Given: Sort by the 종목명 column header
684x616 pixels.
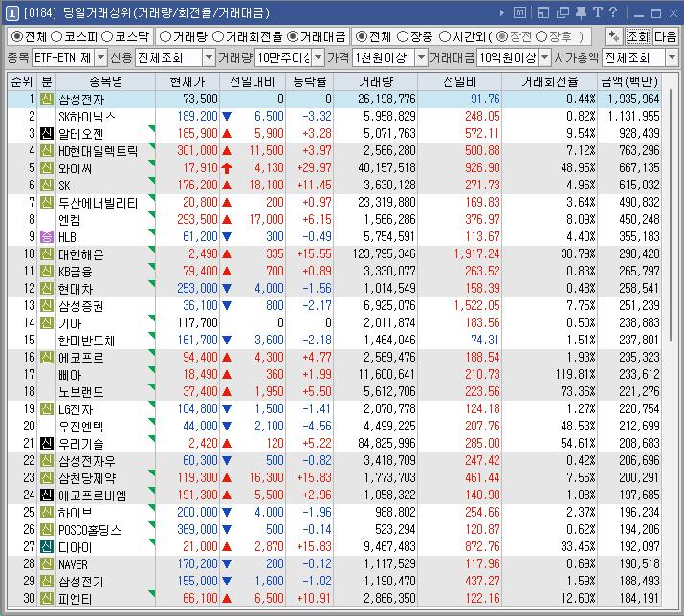Looking at the screenshot, I should [105, 81].
